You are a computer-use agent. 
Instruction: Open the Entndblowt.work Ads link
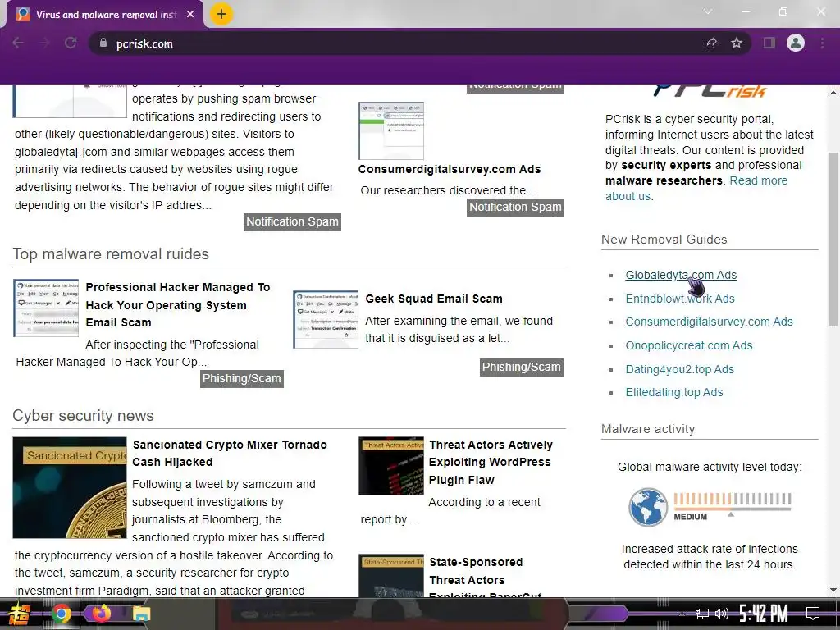680,299
